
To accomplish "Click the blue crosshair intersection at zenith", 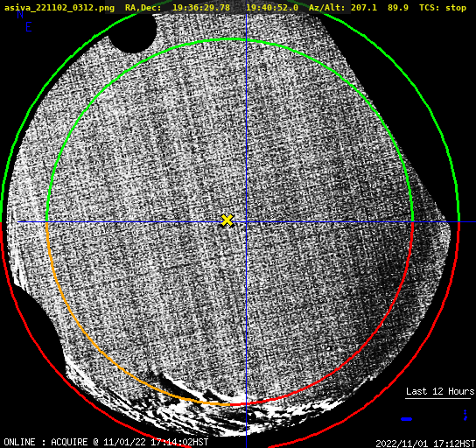I will [246, 222].
